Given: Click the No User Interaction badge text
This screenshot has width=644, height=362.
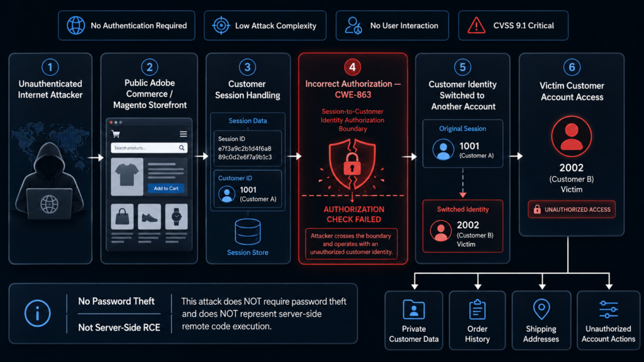Looking at the screenshot, I should coord(404,25).
